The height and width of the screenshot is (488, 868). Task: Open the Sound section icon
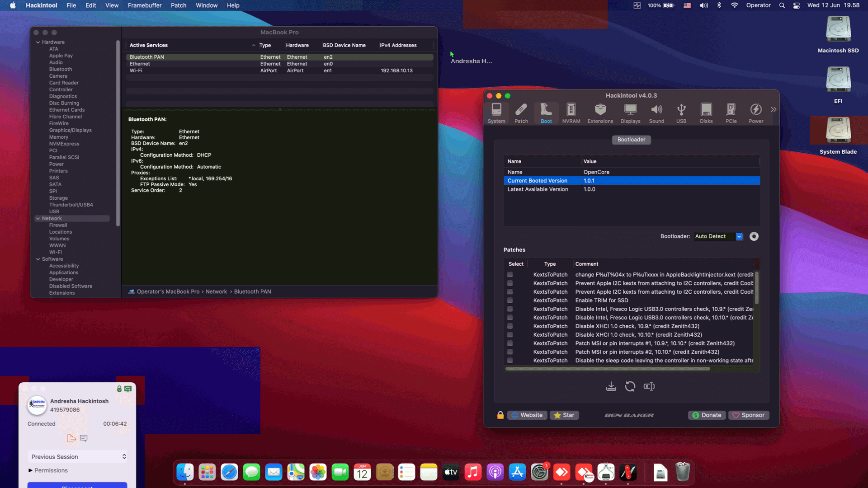coord(656,113)
